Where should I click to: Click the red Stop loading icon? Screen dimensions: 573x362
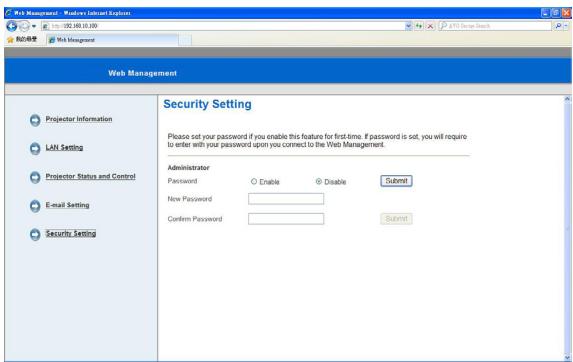pyautogui.click(x=430, y=26)
